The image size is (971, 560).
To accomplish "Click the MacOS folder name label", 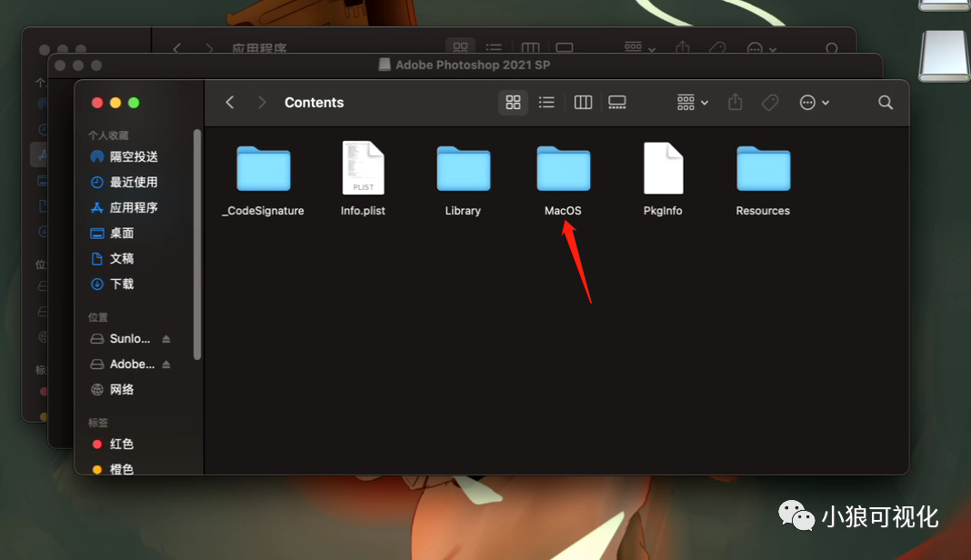I will coord(563,211).
